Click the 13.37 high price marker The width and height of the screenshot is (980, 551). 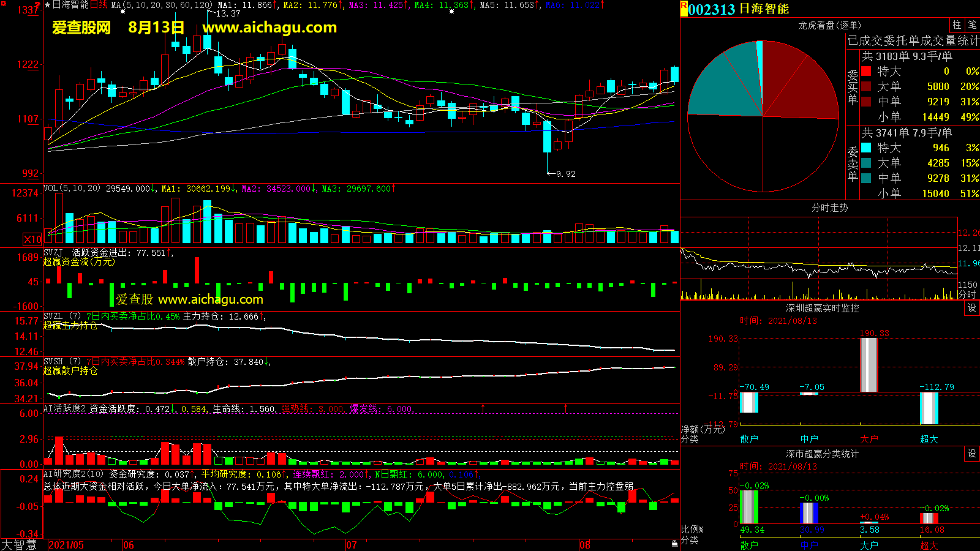click(225, 13)
